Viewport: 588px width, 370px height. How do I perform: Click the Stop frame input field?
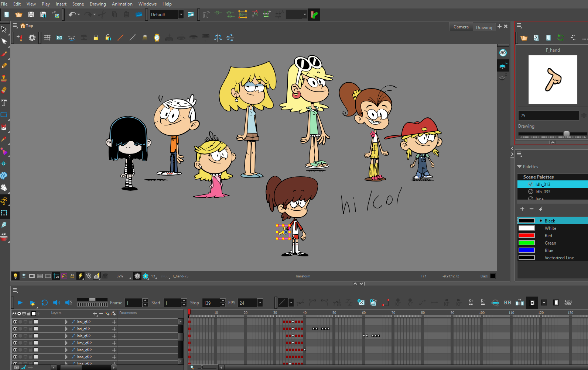pyautogui.click(x=211, y=303)
